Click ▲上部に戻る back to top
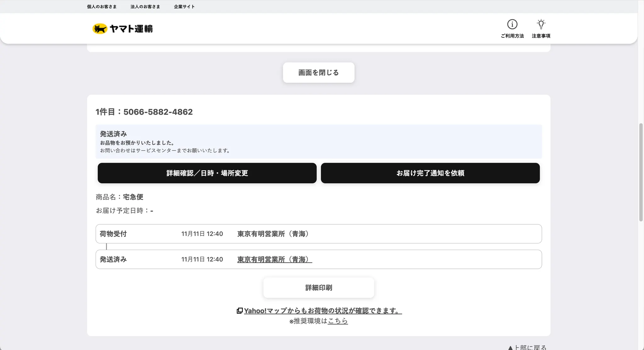The image size is (644, 350). pos(528,347)
